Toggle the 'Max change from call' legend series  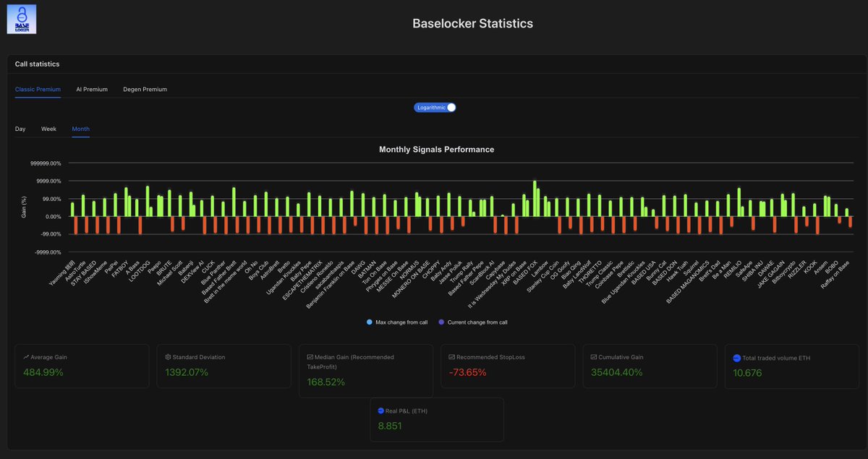click(x=396, y=322)
